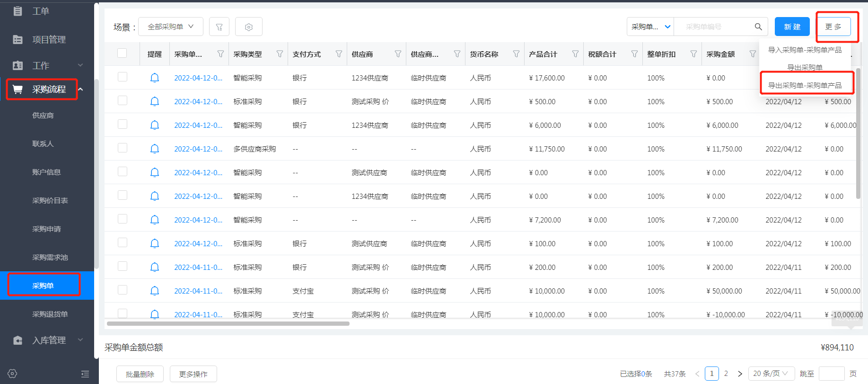Open order link in 支付宝 ¥ 50,000.00 row
868x384 pixels.
pos(198,291)
